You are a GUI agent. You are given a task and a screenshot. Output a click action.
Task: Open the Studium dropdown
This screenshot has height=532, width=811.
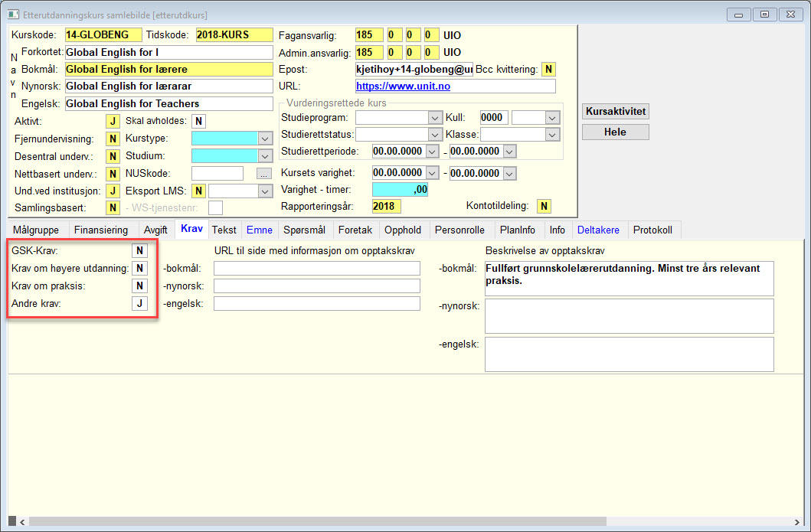(x=265, y=156)
